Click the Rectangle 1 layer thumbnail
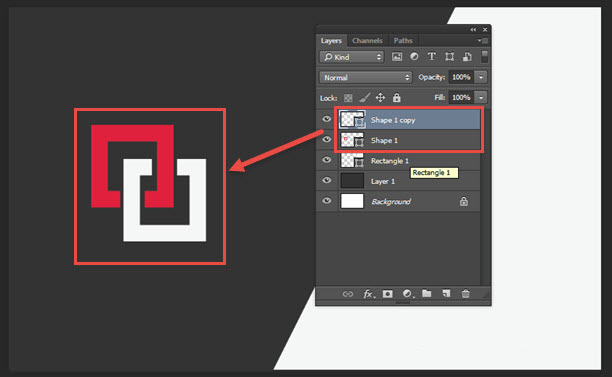 pyautogui.click(x=352, y=160)
